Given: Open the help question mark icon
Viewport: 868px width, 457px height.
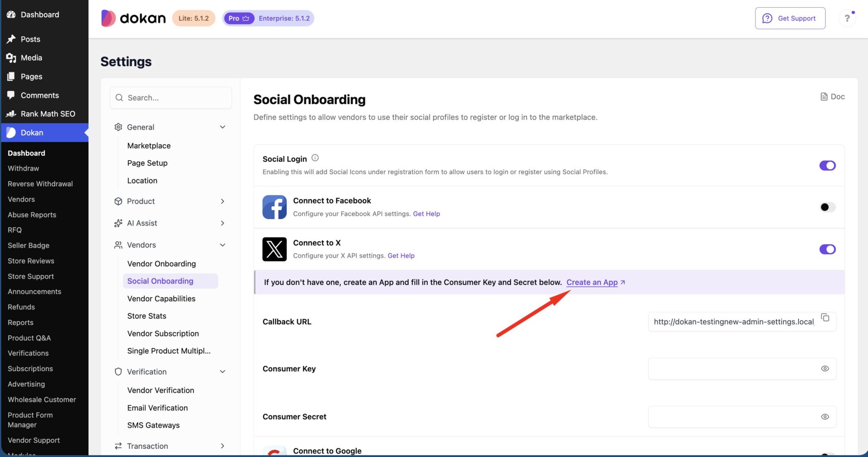Looking at the screenshot, I should (847, 19).
